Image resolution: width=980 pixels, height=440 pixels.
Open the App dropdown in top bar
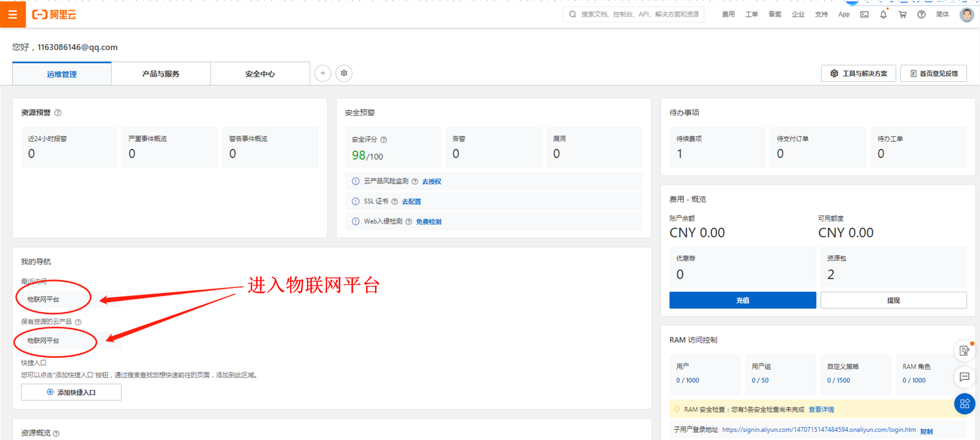point(844,13)
